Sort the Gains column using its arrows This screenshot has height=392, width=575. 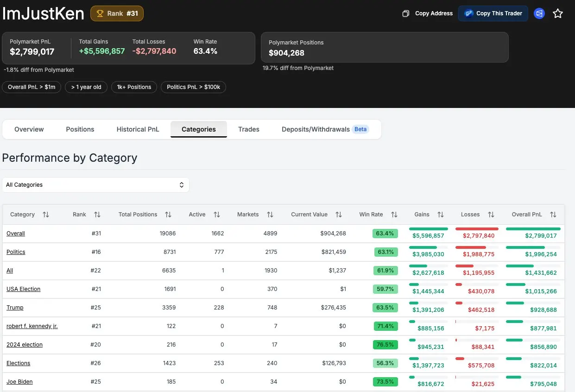click(x=441, y=215)
